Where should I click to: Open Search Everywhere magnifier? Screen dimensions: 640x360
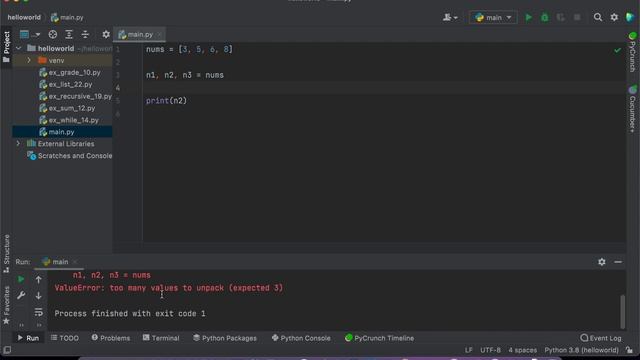pos(598,18)
